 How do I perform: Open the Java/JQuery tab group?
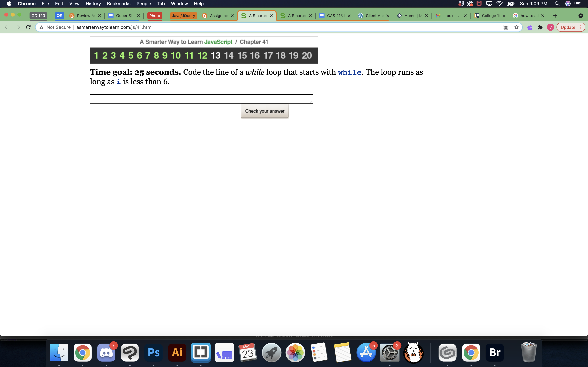tap(183, 16)
